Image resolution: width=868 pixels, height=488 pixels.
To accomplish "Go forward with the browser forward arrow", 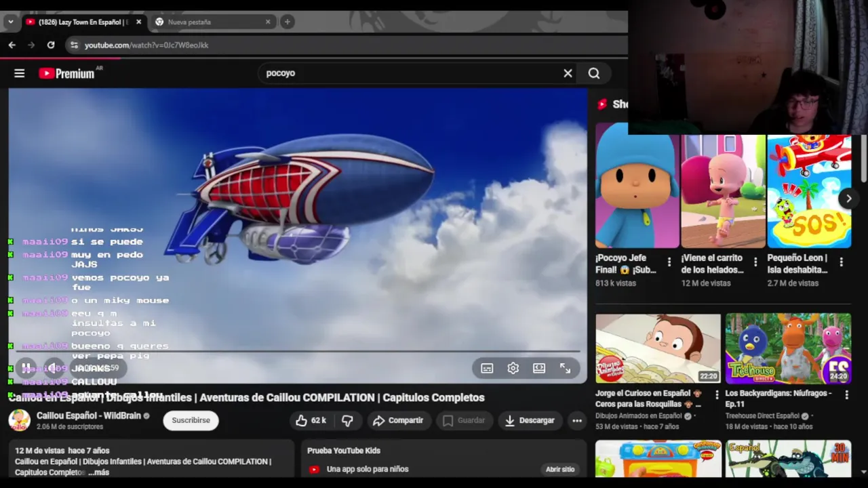I will [x=31, y=45].
